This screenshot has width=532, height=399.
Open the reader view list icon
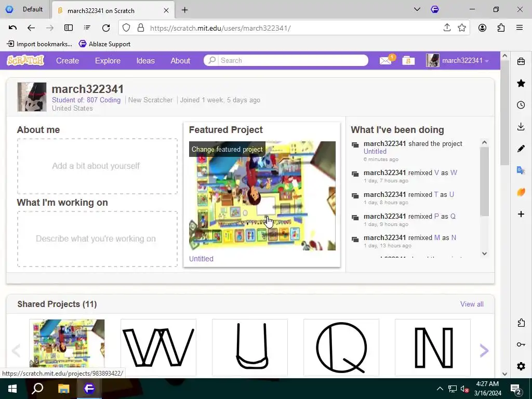pyautogui.click(x=87, y=28)
